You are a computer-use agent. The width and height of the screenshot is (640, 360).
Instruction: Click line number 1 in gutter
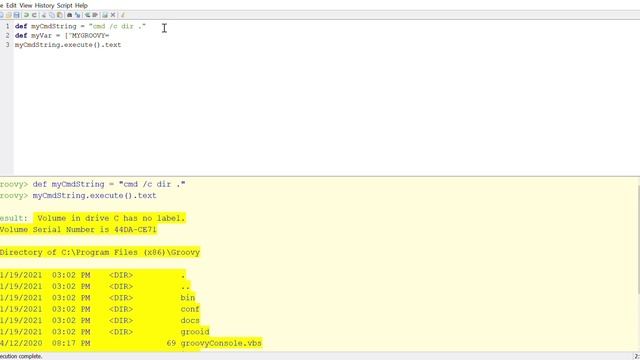(x=7, y=26)
